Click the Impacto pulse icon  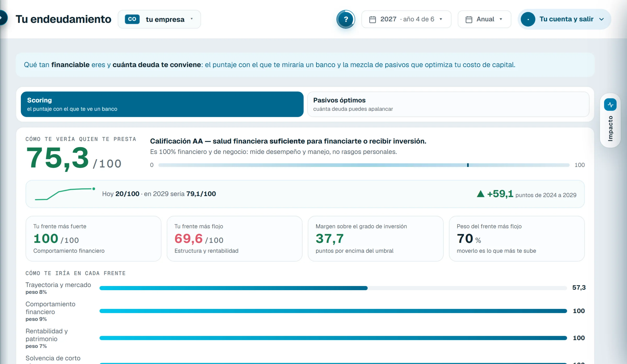pyautogui.click(x=610, y=105)
